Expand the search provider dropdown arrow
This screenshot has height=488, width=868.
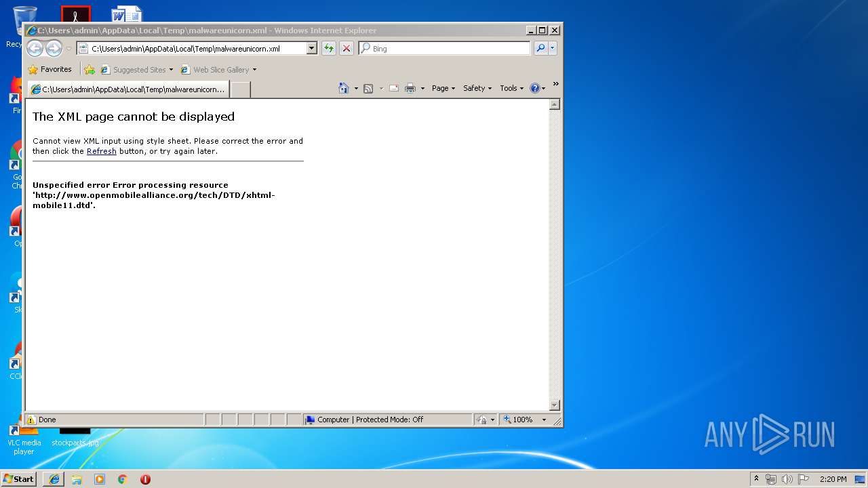[x=553, y=48]
